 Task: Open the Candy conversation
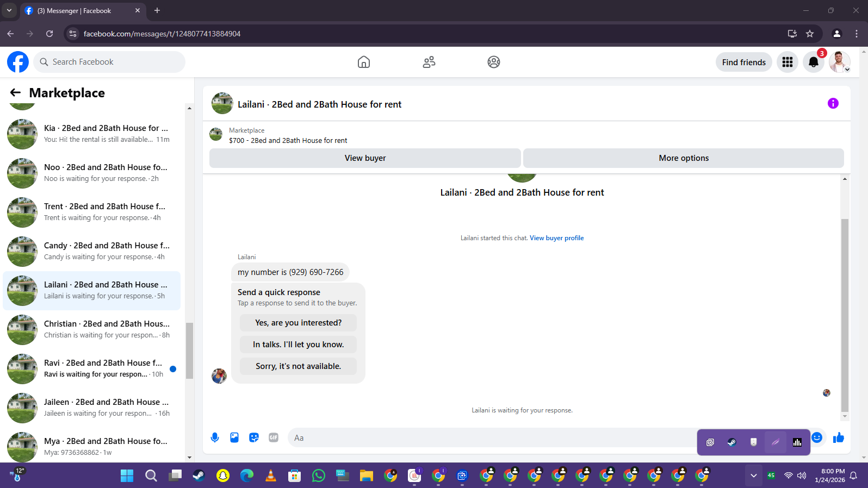coord(92,252)
